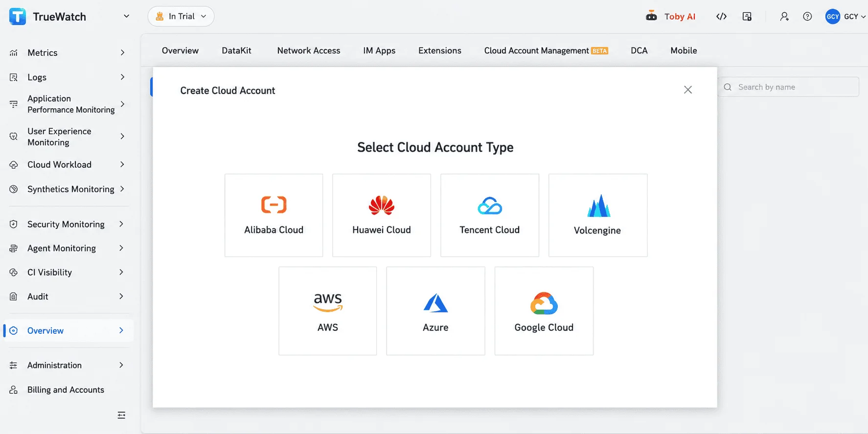Collapse the sidebar with bottom menu icon
The image size is (868, 434).
[x=121, y=415]
